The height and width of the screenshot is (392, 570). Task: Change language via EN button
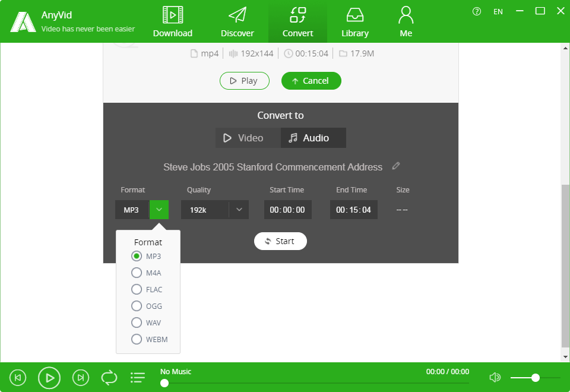(498, 12)
